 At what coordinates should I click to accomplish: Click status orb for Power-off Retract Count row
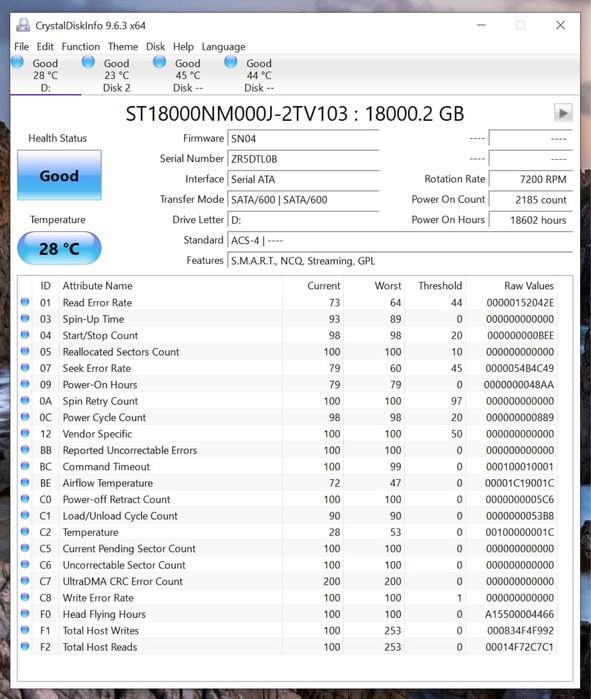coord(25,499)
